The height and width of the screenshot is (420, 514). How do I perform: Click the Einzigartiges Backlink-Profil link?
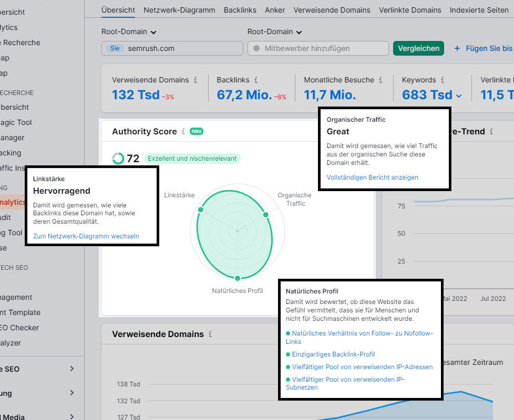333,354
